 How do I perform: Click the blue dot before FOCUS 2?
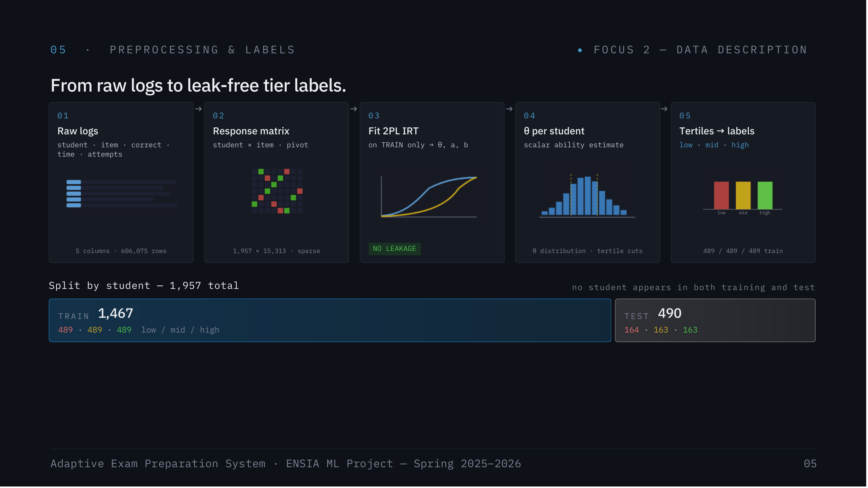pos(580,51)
